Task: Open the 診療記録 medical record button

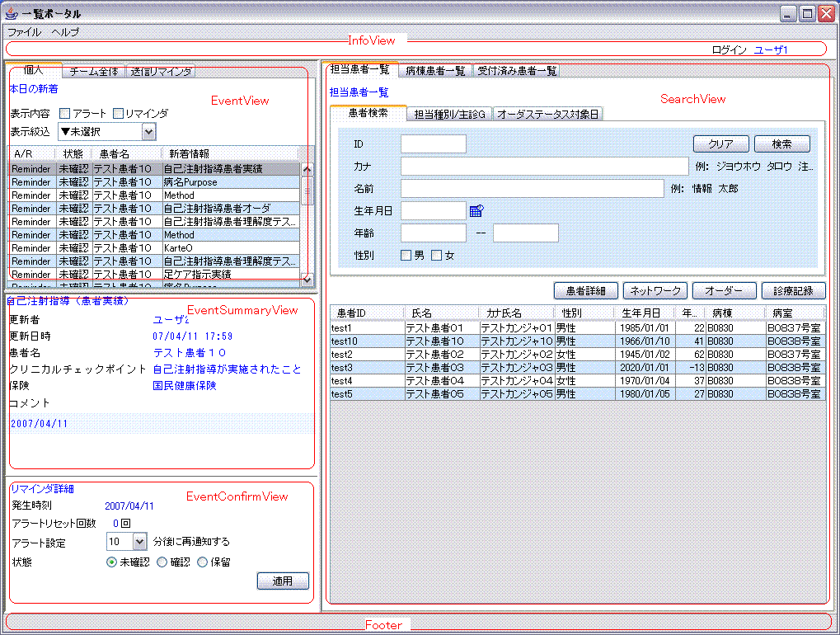Action: pos(793,290)
